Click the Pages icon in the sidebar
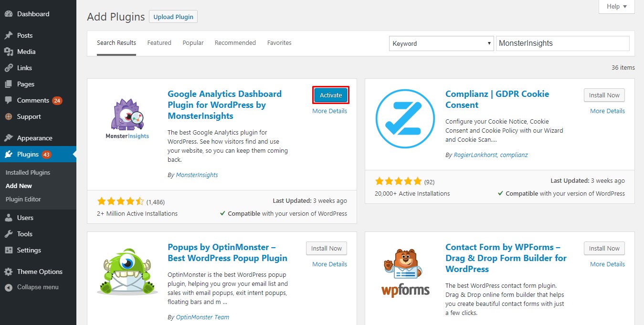 coord(8,84)
